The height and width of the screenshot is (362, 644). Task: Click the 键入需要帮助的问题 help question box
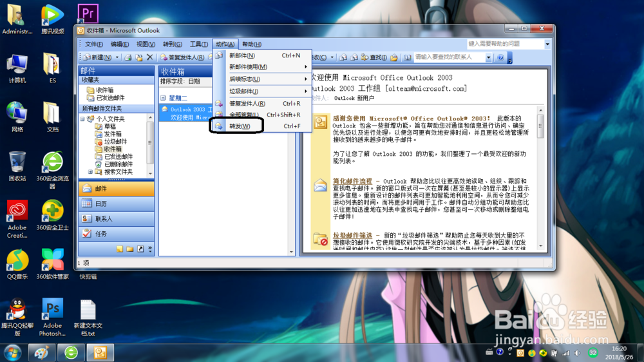506,44
